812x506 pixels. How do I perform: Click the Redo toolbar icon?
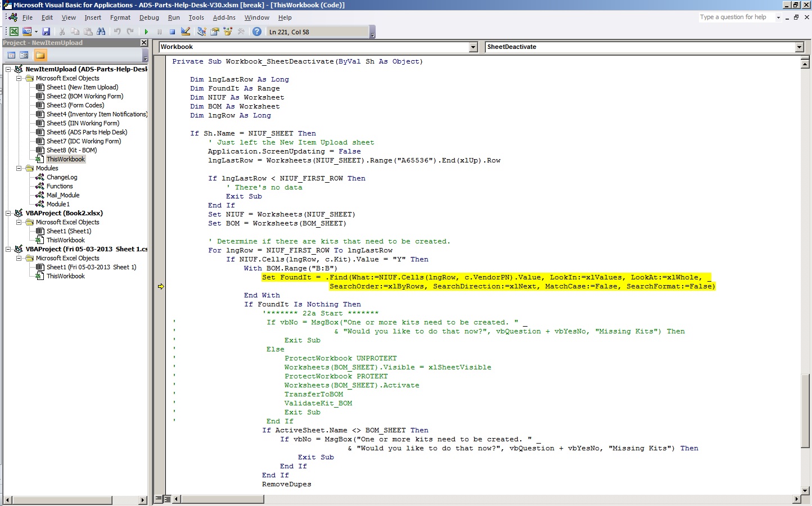pyautogui.click(x=130, y=32)
